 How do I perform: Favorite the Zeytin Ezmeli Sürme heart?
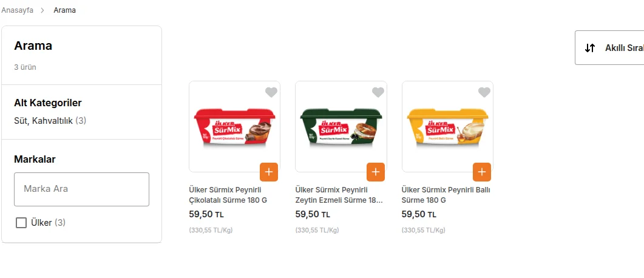(378, 92)
